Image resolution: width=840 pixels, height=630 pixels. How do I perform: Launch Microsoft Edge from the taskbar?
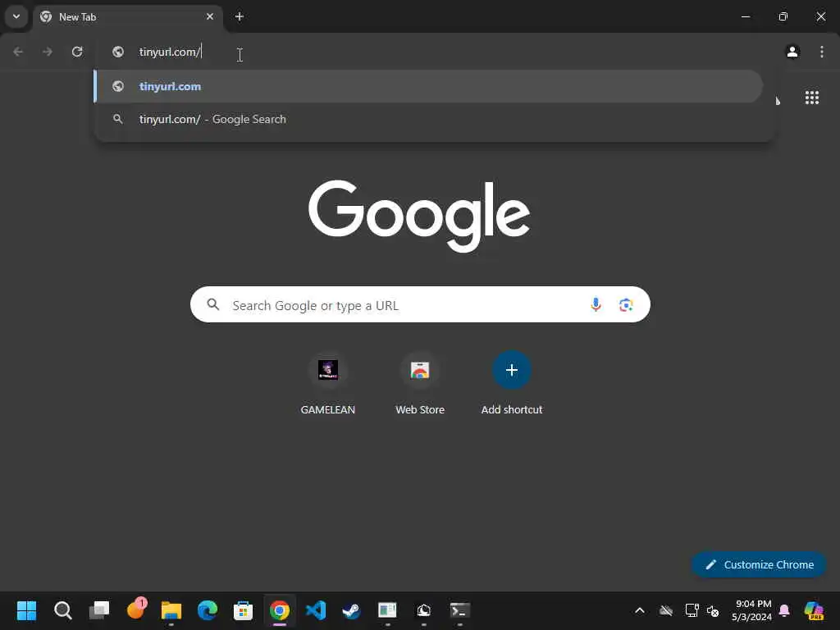(208, 610)
